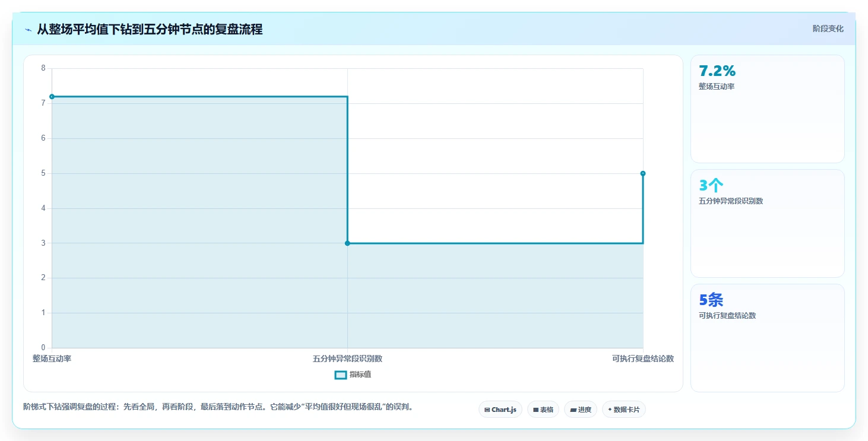
Task: Click the y-axis tick label 2
Action: (43, 278)
